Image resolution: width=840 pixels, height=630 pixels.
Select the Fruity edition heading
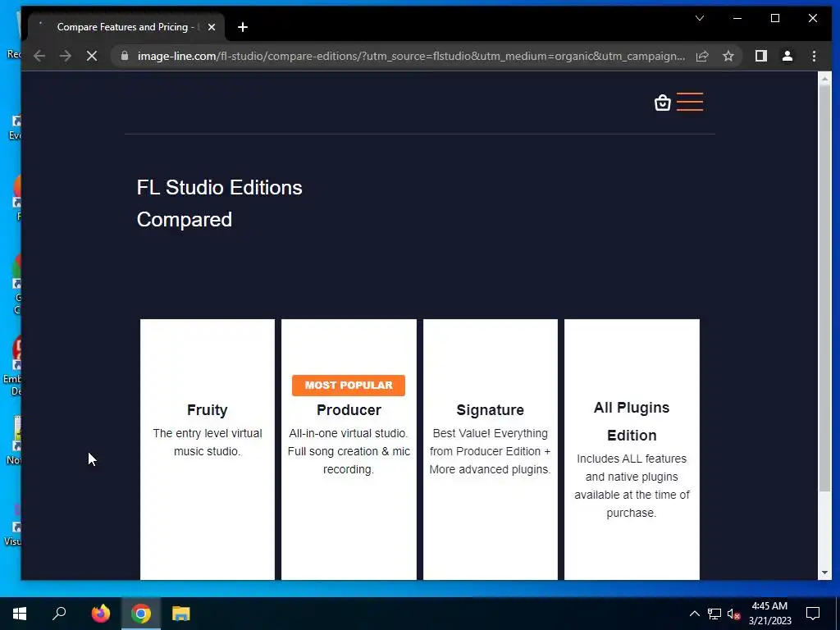tap(208, 410)
